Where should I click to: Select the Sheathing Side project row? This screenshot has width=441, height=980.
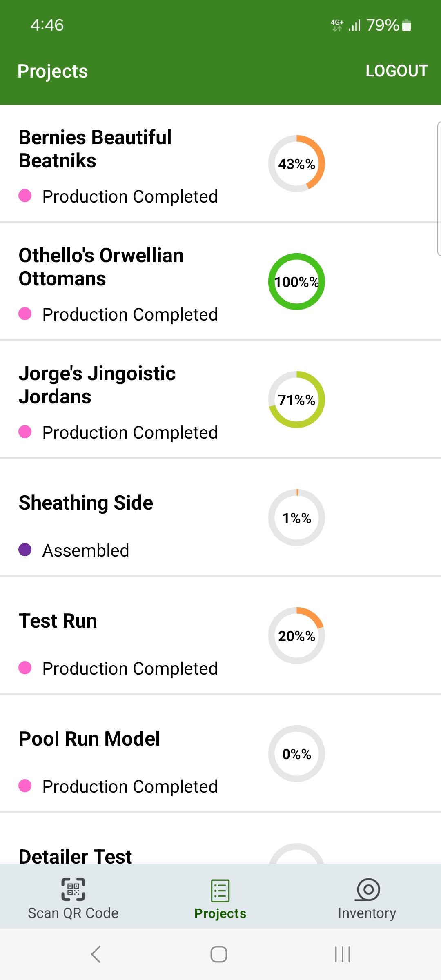pos(220,517)
